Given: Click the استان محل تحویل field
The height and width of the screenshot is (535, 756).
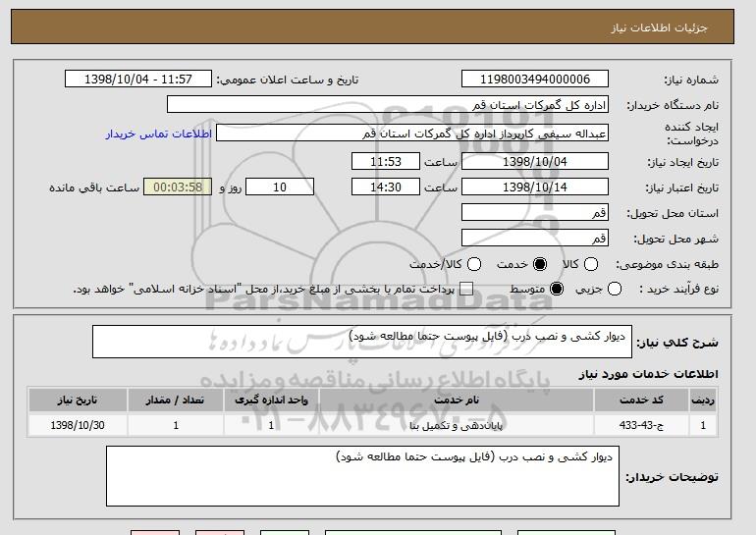Looking at the screenshot, I should 535,212.
